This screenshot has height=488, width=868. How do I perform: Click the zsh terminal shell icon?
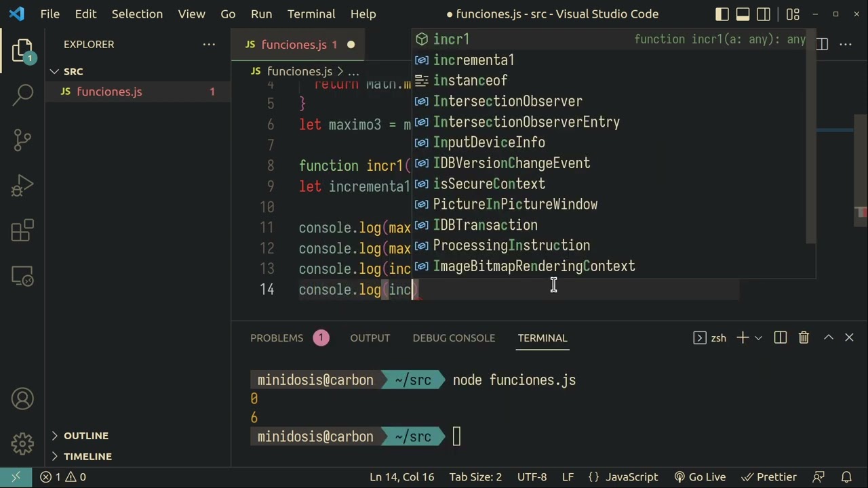(700, 338)
